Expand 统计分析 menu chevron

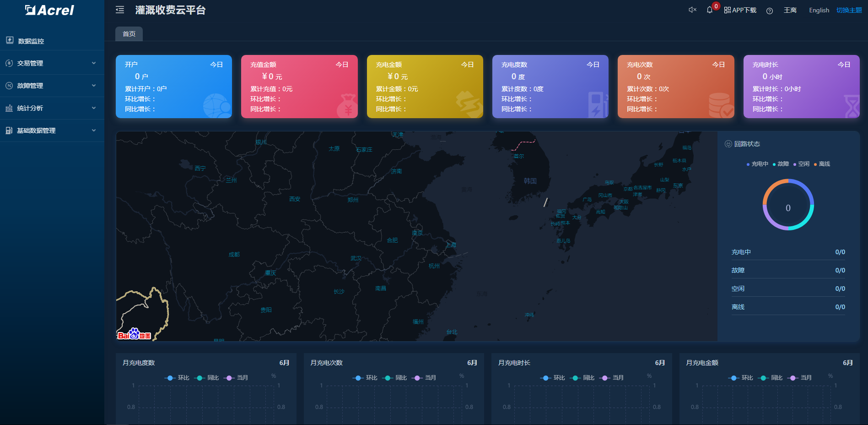coord(94,108)
